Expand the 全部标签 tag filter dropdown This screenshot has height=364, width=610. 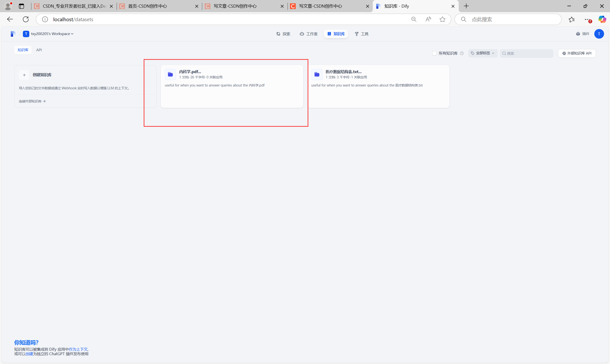[x=483, y=53]
